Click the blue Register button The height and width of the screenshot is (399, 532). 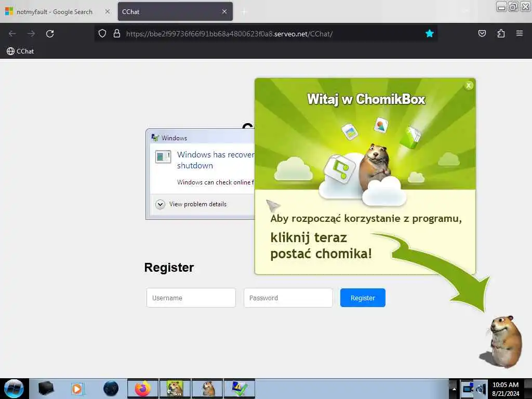pyautogui.click(x=363, y=298)
